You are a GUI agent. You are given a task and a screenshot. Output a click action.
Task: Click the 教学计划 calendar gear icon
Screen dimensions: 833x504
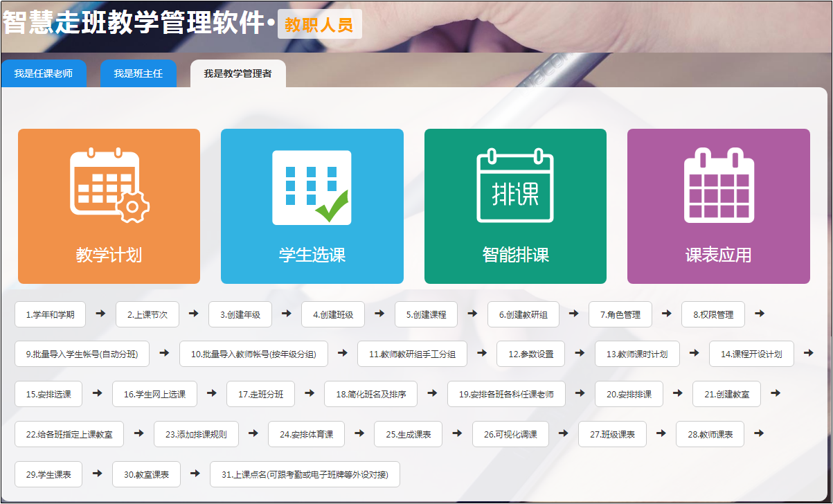click(x=109, y=186)
